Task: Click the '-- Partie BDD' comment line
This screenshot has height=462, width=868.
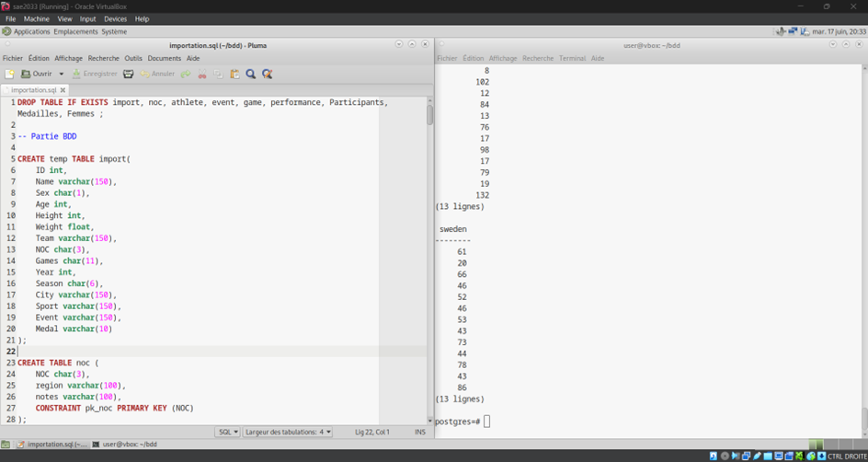Action: 47,136
